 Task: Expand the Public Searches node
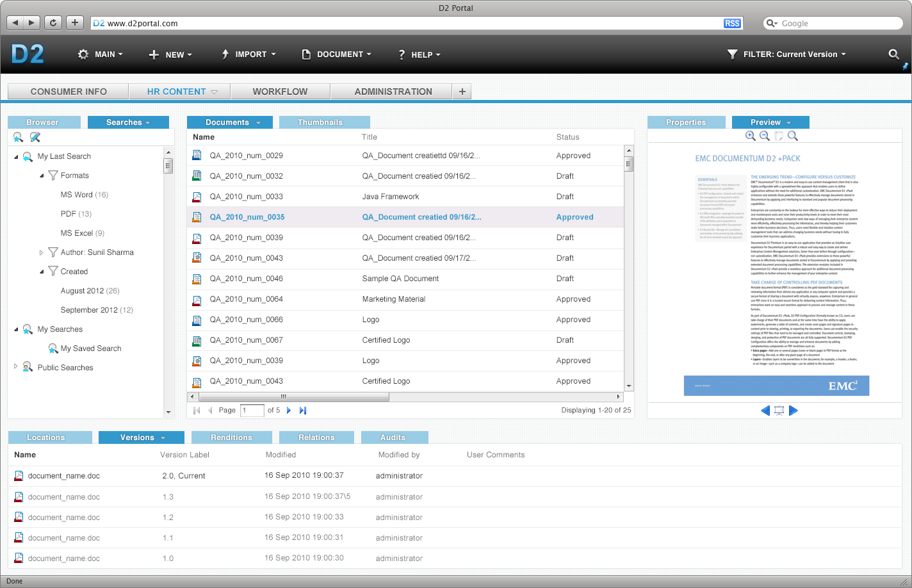16,367
